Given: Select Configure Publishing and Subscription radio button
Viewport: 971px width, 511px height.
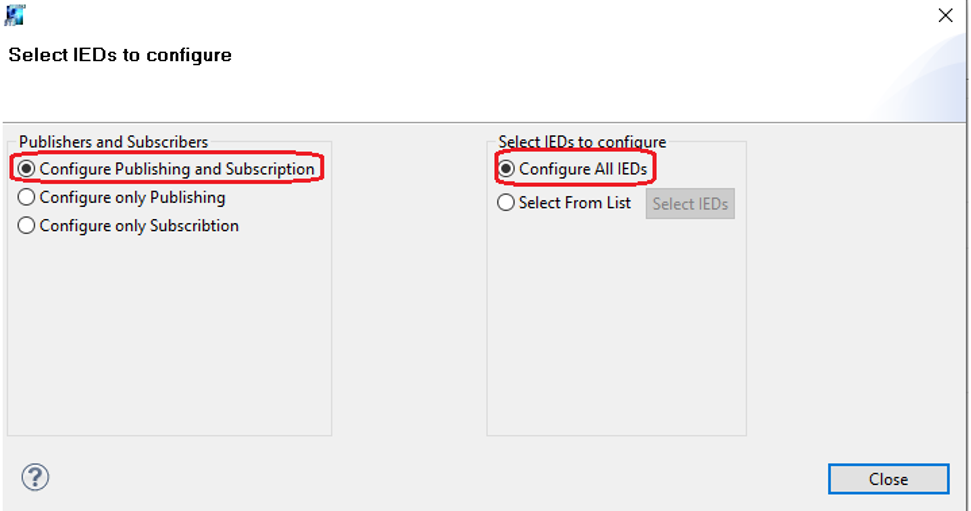Looking at the screenshot, I should click(27, 169).
